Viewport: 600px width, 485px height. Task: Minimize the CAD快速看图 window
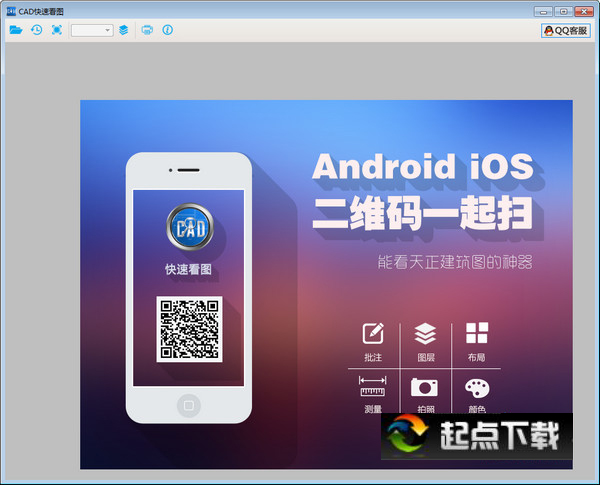(x=543, y=11)
